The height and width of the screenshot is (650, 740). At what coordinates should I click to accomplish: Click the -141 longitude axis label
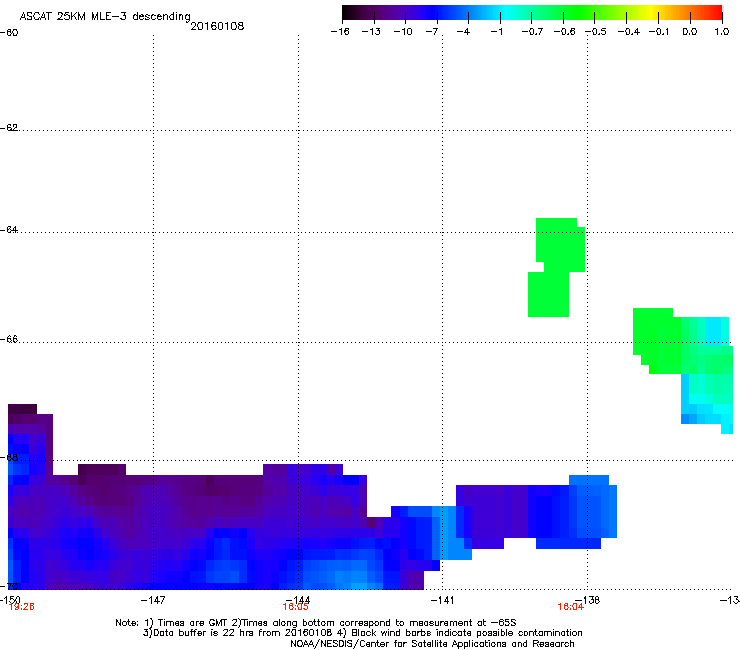tap(442, 599)
